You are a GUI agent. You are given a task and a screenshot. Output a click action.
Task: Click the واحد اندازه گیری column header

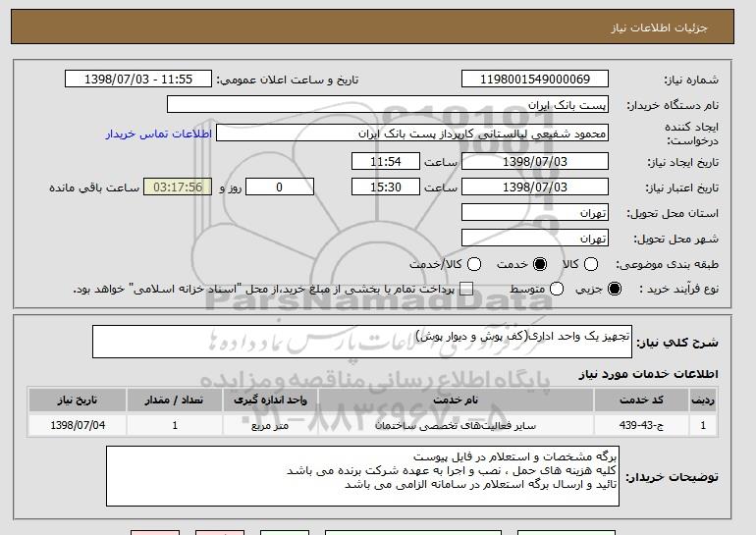point(270,401)
